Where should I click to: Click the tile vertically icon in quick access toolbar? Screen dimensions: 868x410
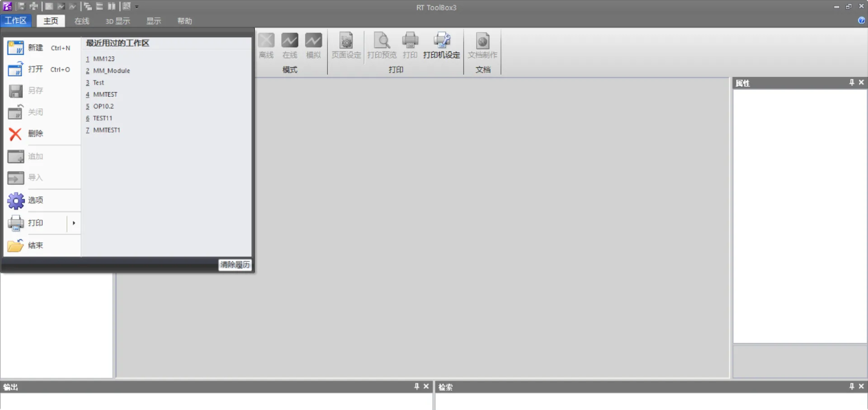click(111, 6)
